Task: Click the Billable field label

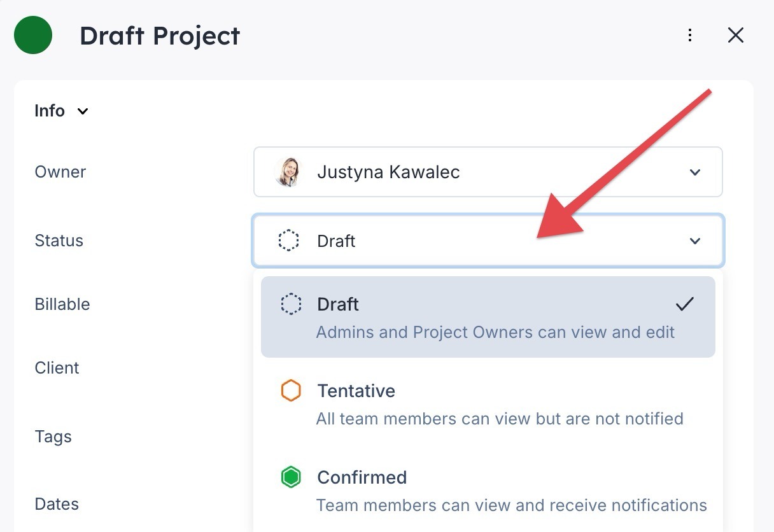Action: coord(62,304)
